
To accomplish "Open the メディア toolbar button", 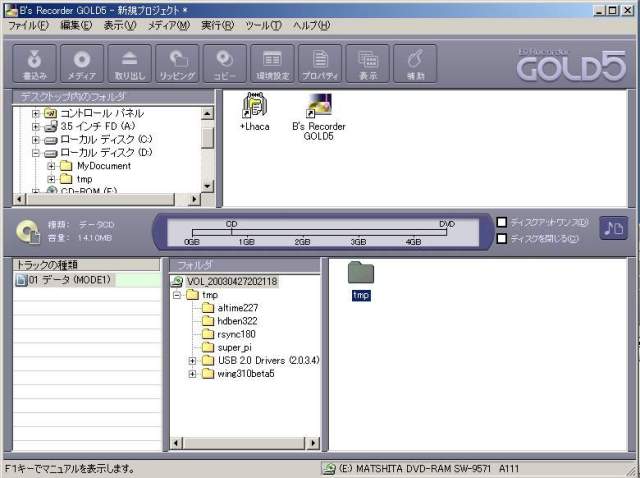I will pyautogui.click(x=82, y=64).
